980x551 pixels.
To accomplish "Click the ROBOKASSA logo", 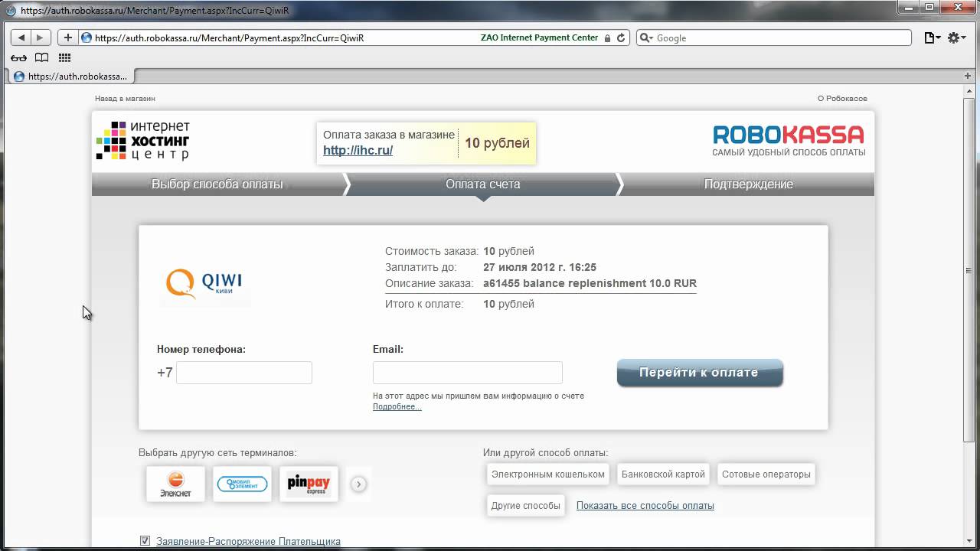I will pyautogui.click(x=789, y=141).
